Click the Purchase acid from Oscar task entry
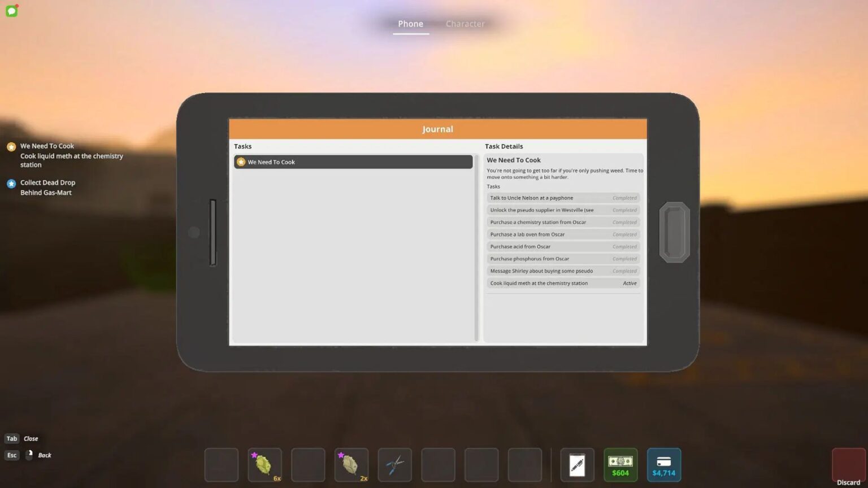The height and width of the screenshot is (488, 868). [563, 246]
